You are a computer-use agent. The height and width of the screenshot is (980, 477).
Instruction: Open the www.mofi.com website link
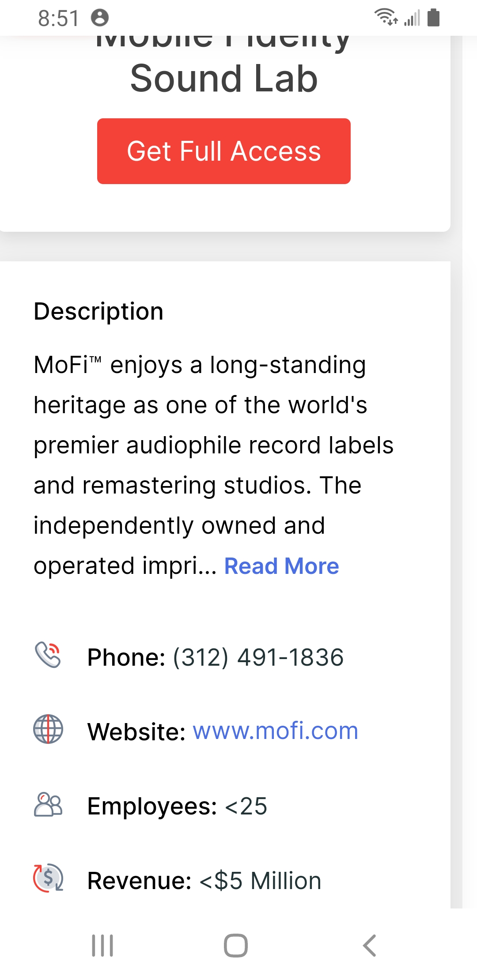[x=275, y=731]
